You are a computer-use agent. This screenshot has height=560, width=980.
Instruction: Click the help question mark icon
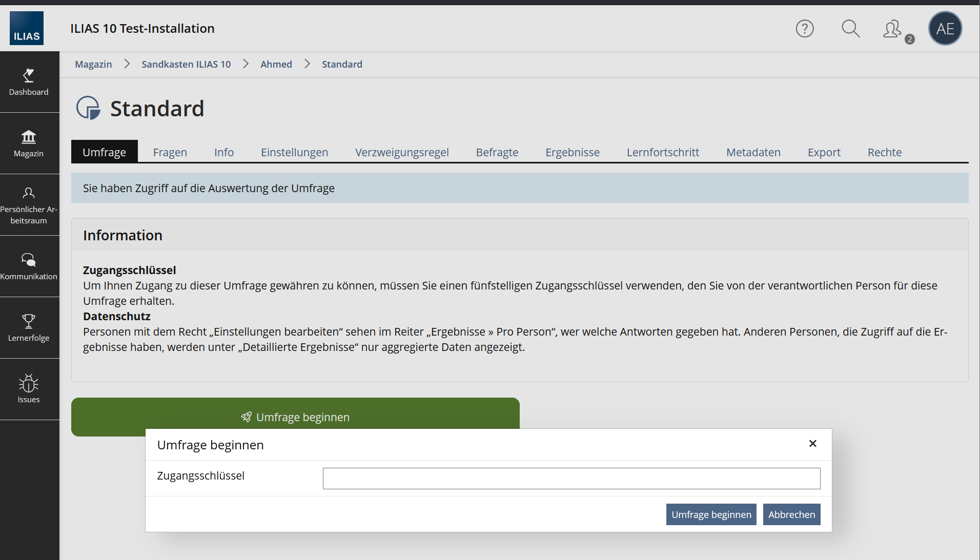(805, 29)
